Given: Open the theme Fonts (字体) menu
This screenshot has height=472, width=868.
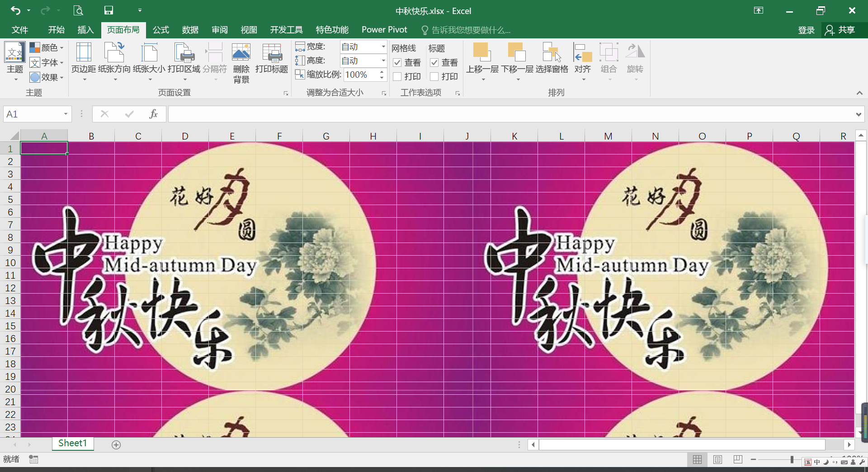Looking at the screenshot, I should [47, 62].
